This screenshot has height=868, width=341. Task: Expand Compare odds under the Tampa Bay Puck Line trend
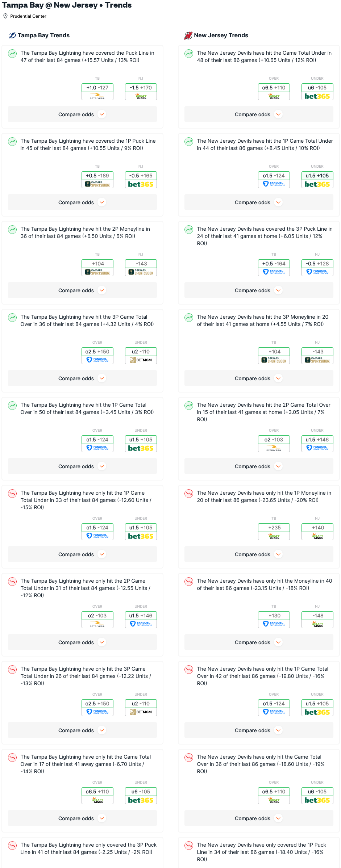click(82, 114)
